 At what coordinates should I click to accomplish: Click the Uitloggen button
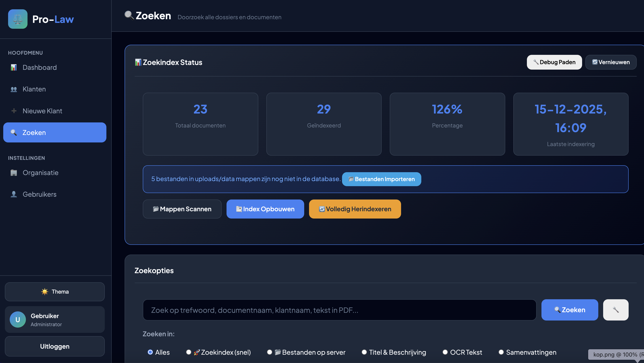(x=54, y=346)
